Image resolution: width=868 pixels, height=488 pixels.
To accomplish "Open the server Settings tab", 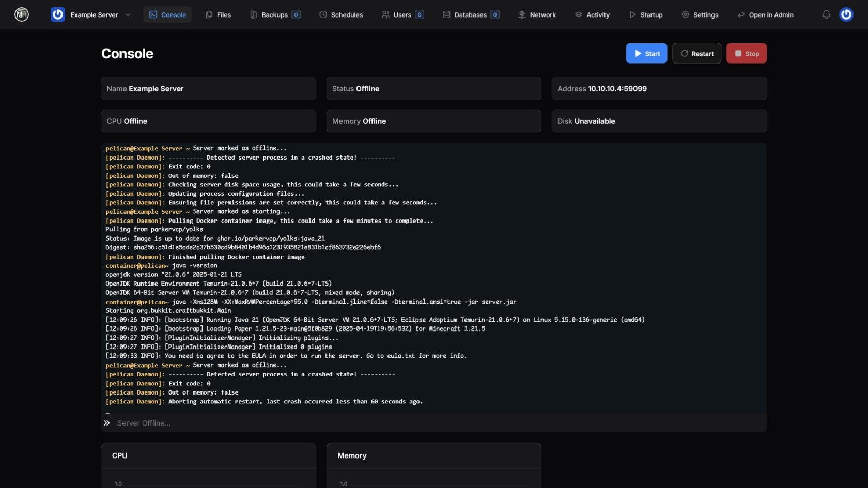I will (700, 14).
